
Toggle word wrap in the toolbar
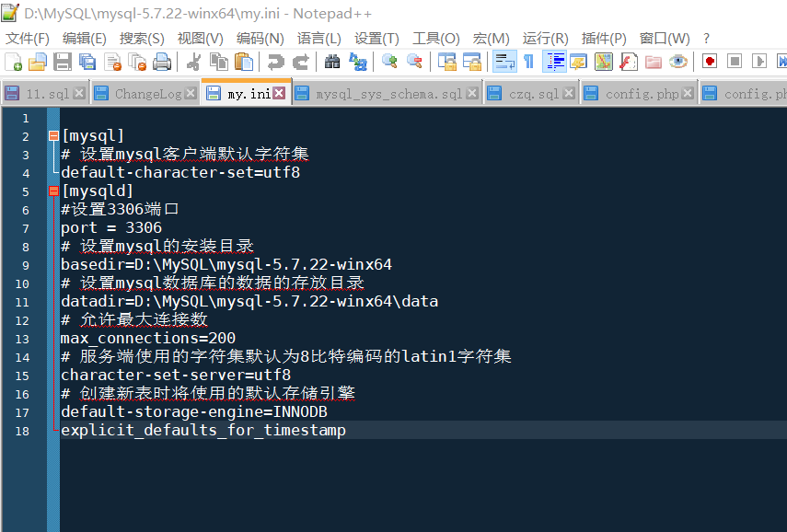(504, 62)
